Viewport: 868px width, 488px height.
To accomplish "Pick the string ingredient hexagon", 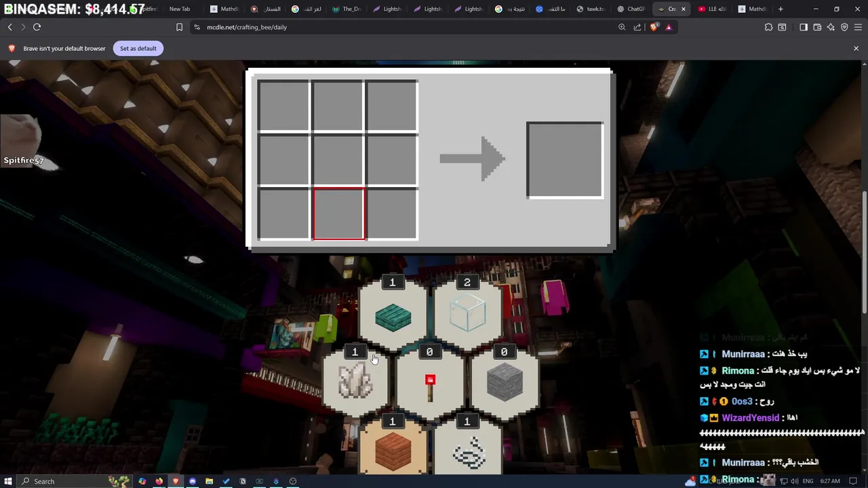I will coord(467,447).
